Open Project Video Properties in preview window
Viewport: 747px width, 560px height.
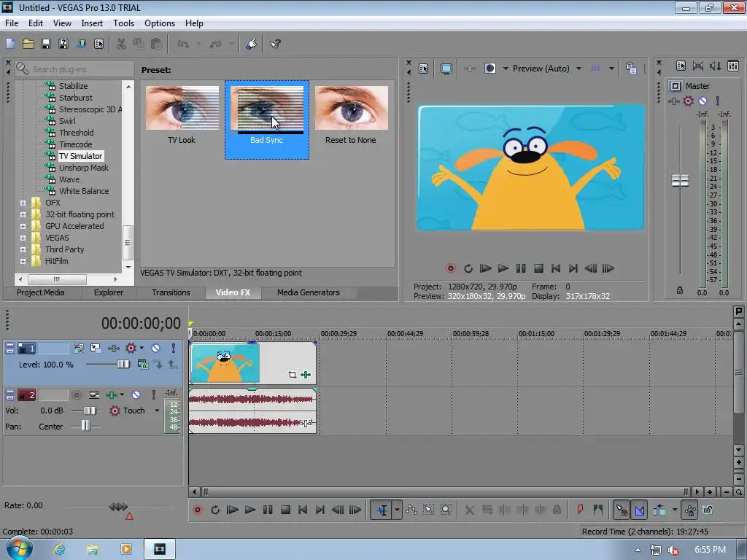point(423,69)
